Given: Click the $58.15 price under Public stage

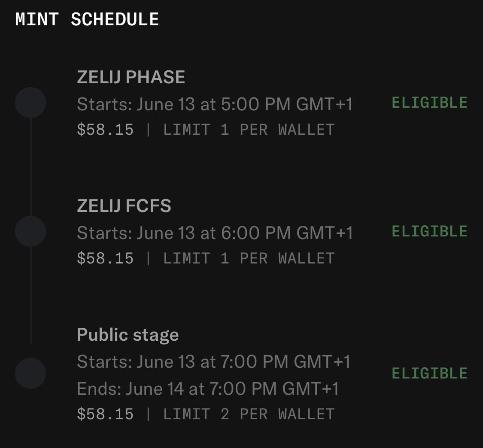Looking at the screenshot, I should 105,414.
